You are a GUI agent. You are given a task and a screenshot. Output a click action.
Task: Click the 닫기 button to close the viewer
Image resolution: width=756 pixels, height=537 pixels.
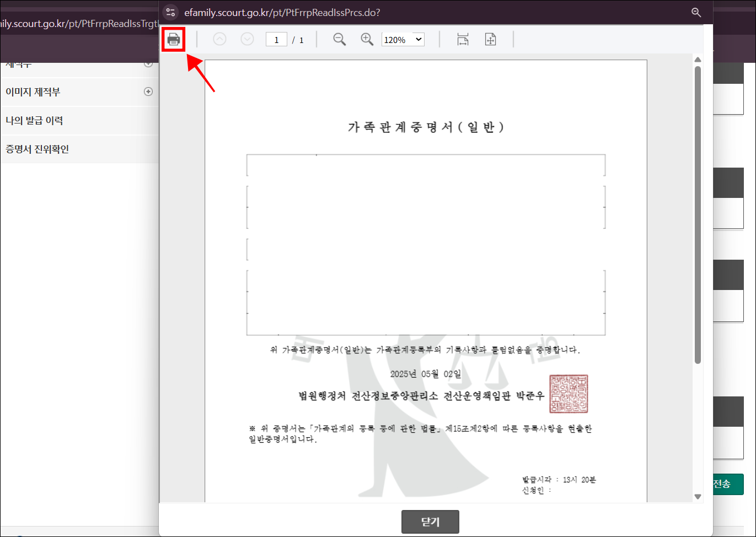(x=430, y=522)
